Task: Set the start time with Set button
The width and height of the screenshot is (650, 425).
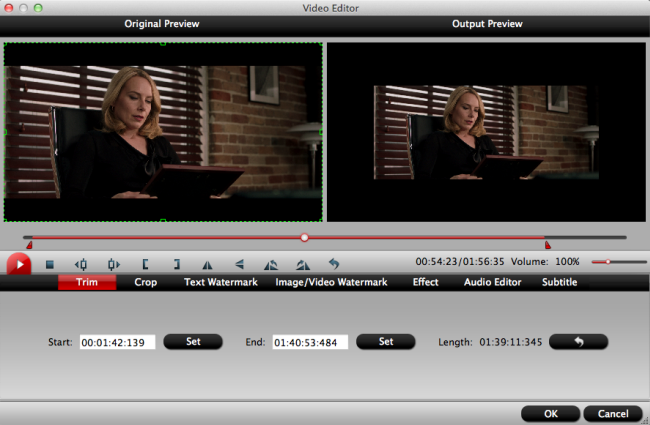Action: (193, 342)
